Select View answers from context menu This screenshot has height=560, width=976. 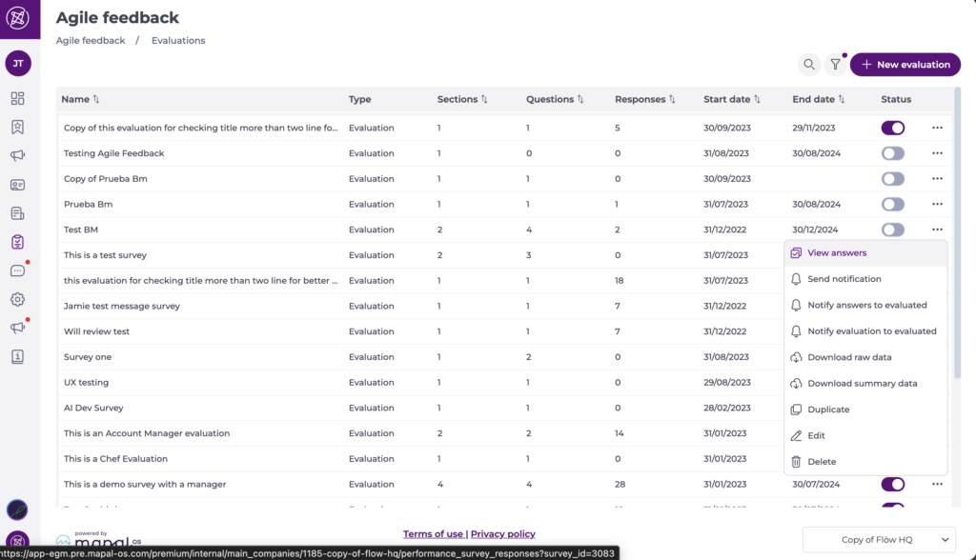[837, 253]
